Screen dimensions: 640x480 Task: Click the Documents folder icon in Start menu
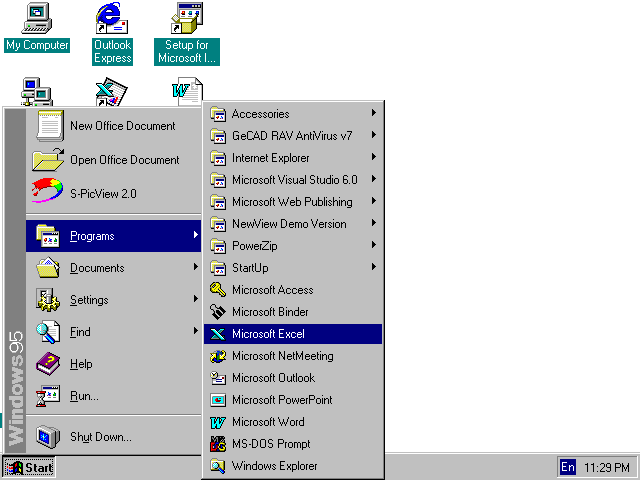48,268
